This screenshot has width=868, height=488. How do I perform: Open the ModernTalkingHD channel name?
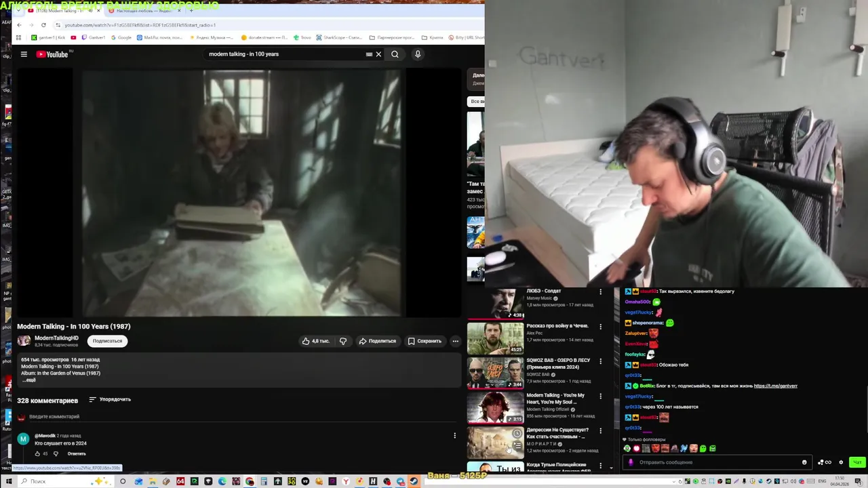click(56, 338)
